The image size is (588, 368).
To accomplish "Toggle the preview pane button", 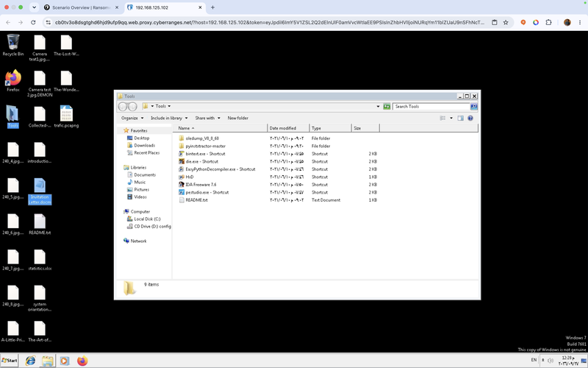I will (461, 118).
